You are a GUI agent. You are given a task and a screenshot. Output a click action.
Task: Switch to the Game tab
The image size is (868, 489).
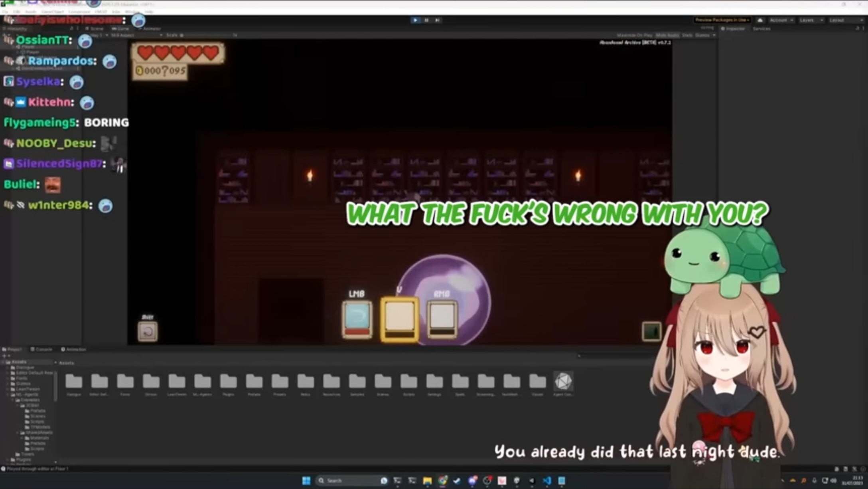pyautogui.click(x=120, y=29)
